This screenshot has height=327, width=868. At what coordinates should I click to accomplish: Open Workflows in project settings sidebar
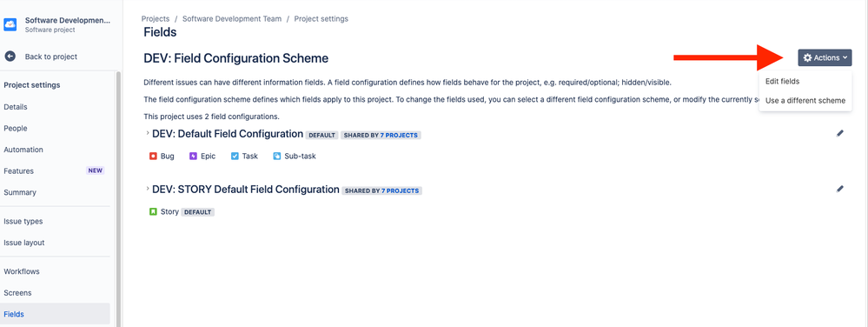[x=22, y=271]
